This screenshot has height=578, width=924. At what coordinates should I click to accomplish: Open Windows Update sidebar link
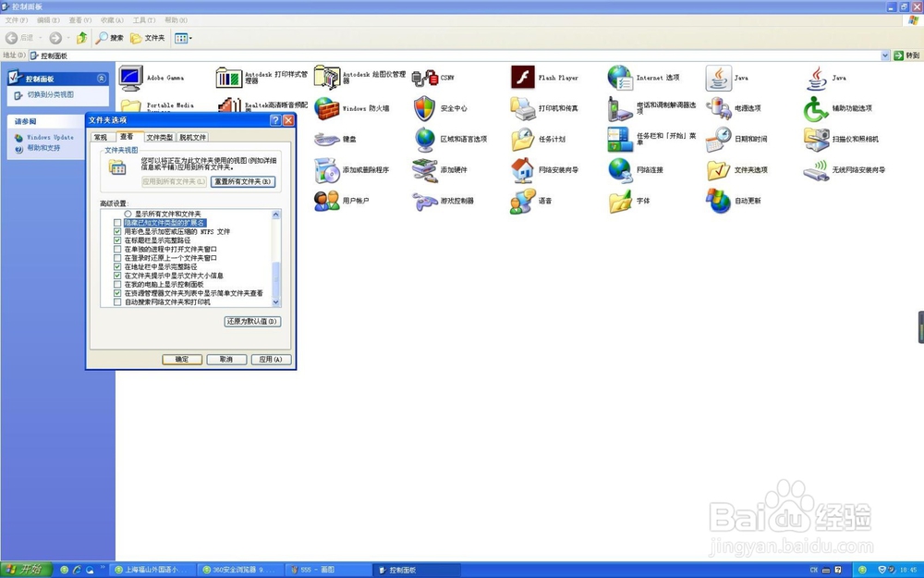point(50,137)
